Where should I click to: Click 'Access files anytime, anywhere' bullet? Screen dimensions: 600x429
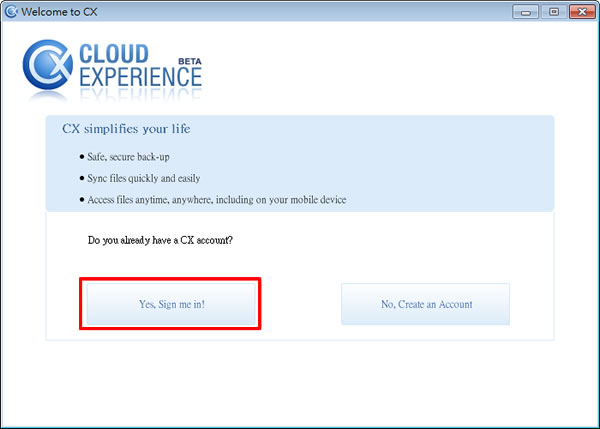point(217,200)
